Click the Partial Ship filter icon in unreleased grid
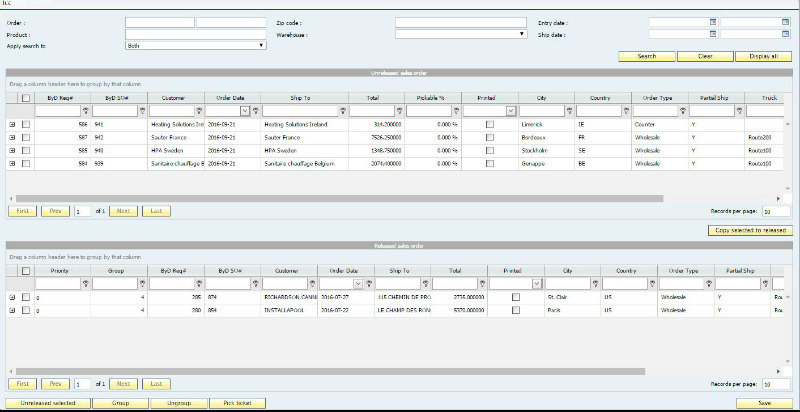Image resolution: width=800 pixels, height=412 pixels. tap(739, 111)
